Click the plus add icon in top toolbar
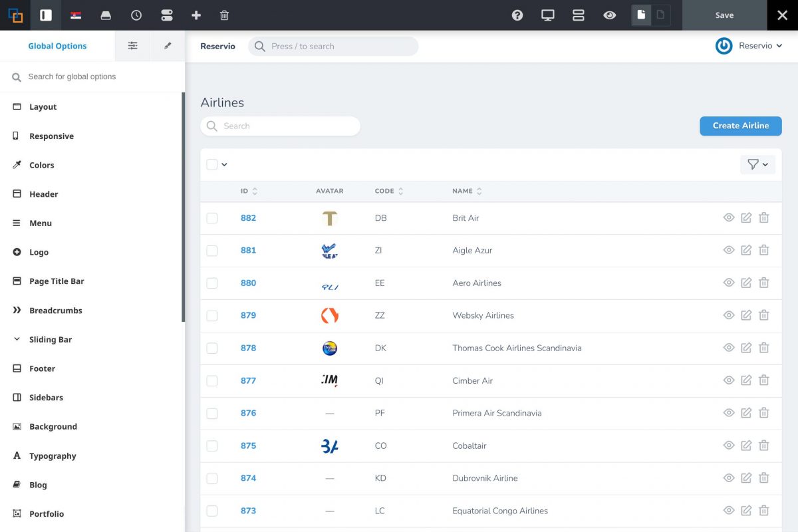The height and width of the screenshot is (532, 798). point(196,15)
